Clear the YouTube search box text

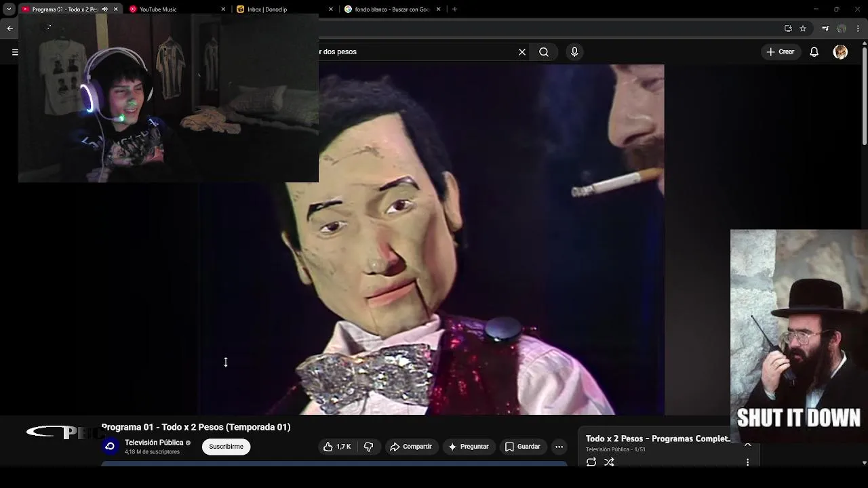click(522, 52)
